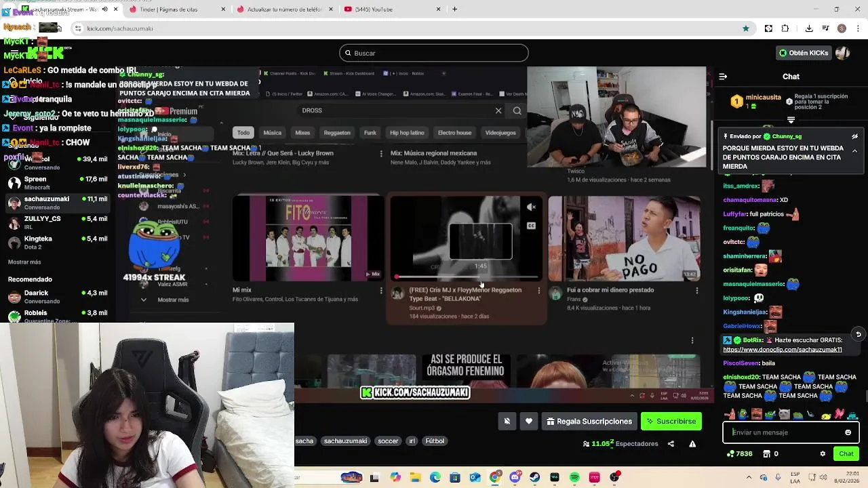
Task: Hide the pinned message from Chunny_sg
Action: coord(854,136)
